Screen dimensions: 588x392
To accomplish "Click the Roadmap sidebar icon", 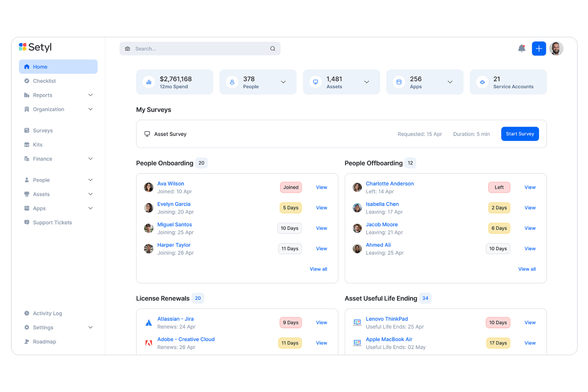I will 26,342.
